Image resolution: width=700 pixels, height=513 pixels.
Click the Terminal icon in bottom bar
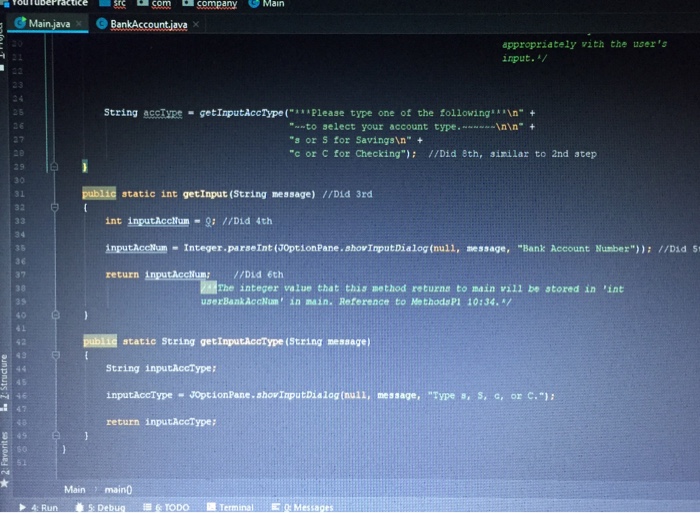211,507
